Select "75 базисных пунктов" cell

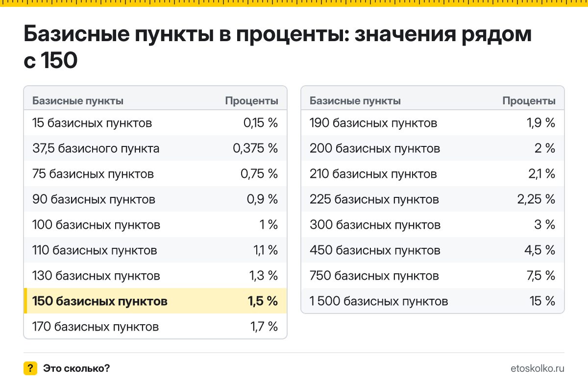pos(93,174)
